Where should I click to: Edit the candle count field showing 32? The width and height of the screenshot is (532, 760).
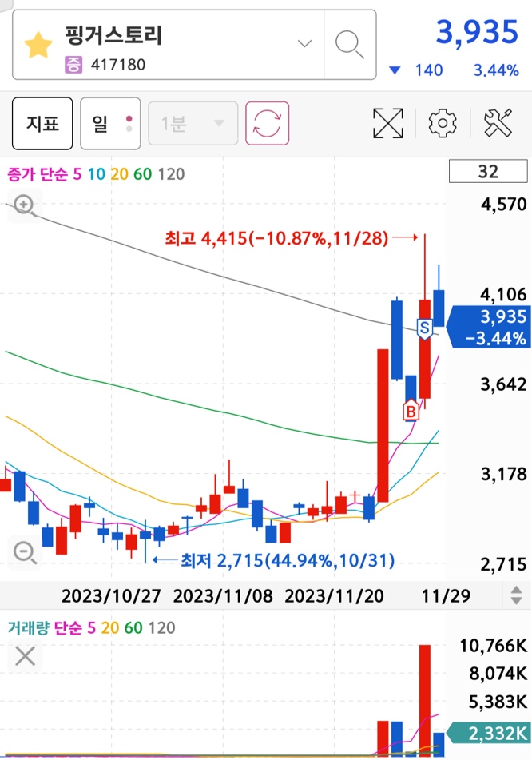(x=488, y=172)
